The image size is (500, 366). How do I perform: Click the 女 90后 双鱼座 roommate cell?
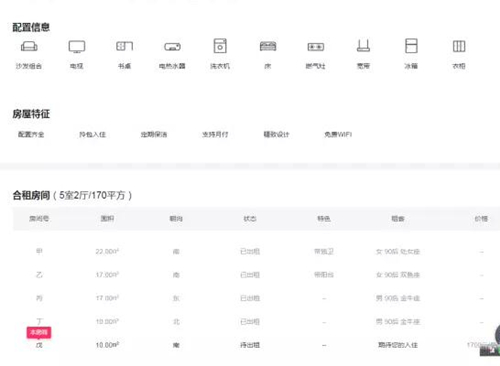click(x=398, y=275)
